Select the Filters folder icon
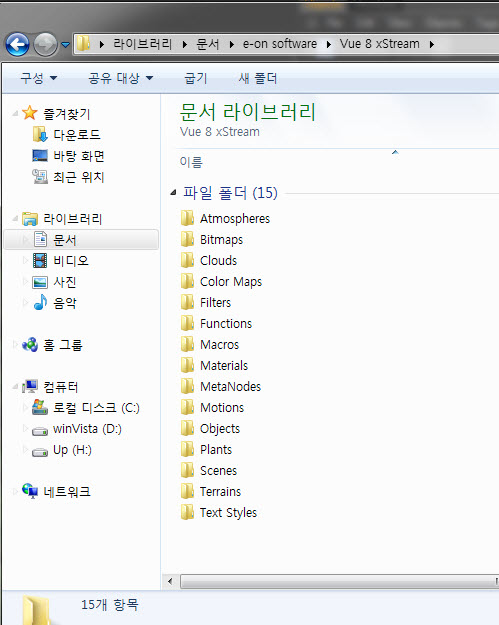The image size is (499, 625). 187,303
